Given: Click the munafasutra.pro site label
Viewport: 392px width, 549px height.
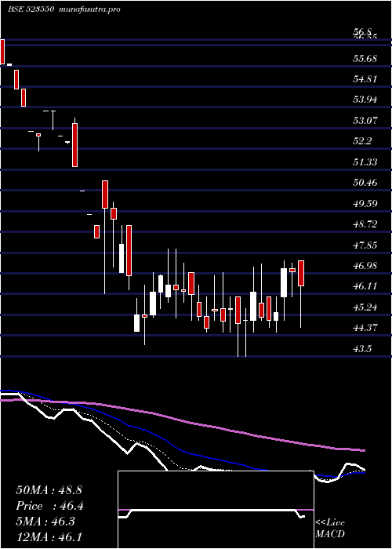Looking at the screenshot, I should click(88, 9).
